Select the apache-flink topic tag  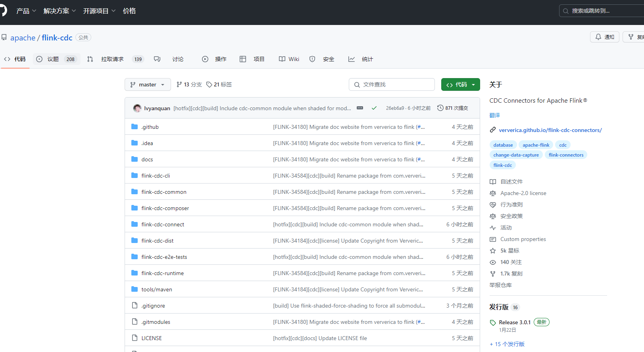point(536,145)
